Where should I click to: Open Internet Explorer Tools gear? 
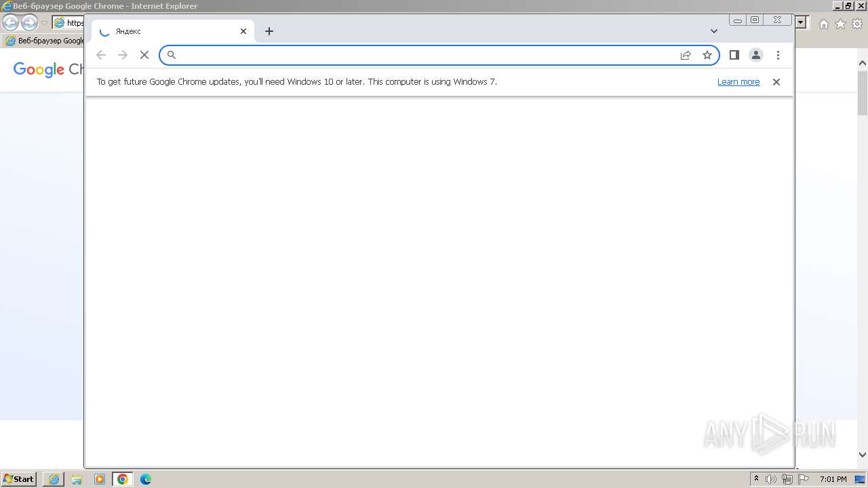click(x=857, y=24)
